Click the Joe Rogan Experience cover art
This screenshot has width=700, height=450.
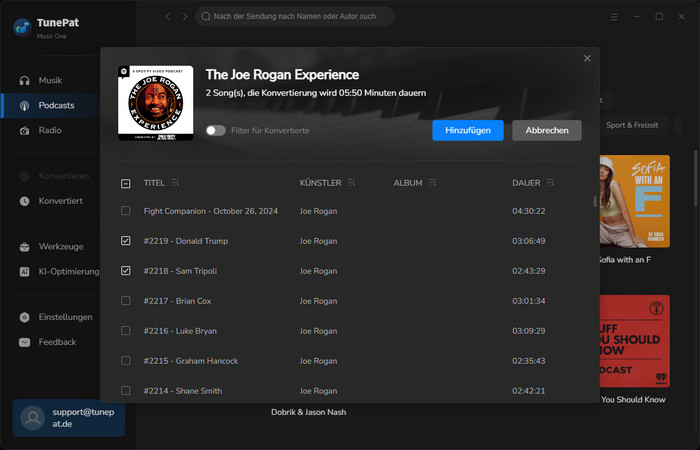155,103
